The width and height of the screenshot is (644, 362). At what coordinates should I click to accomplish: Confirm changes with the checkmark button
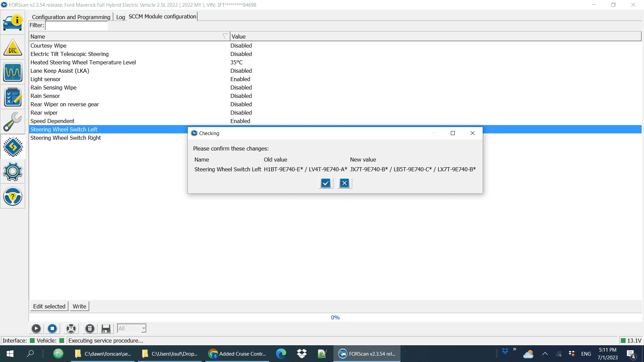(325, 183)
